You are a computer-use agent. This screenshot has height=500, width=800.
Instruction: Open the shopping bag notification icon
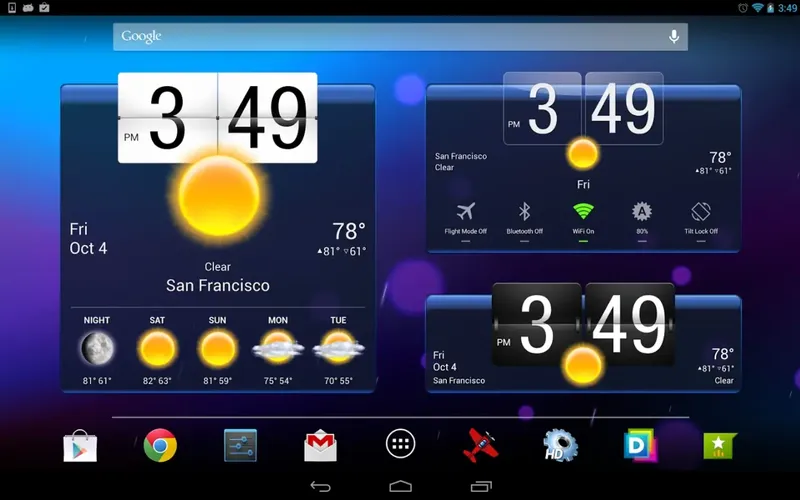pos(44,8)
